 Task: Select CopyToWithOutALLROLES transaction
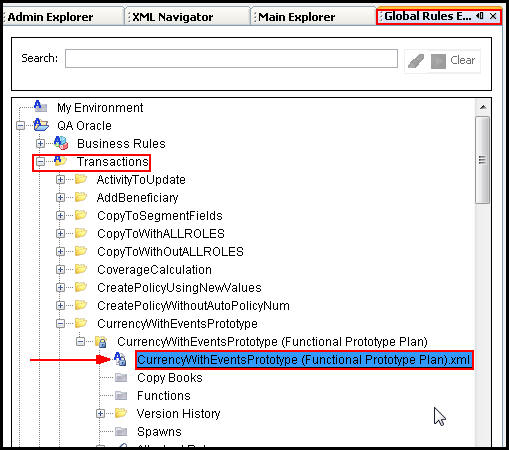[x=170, y=252]
